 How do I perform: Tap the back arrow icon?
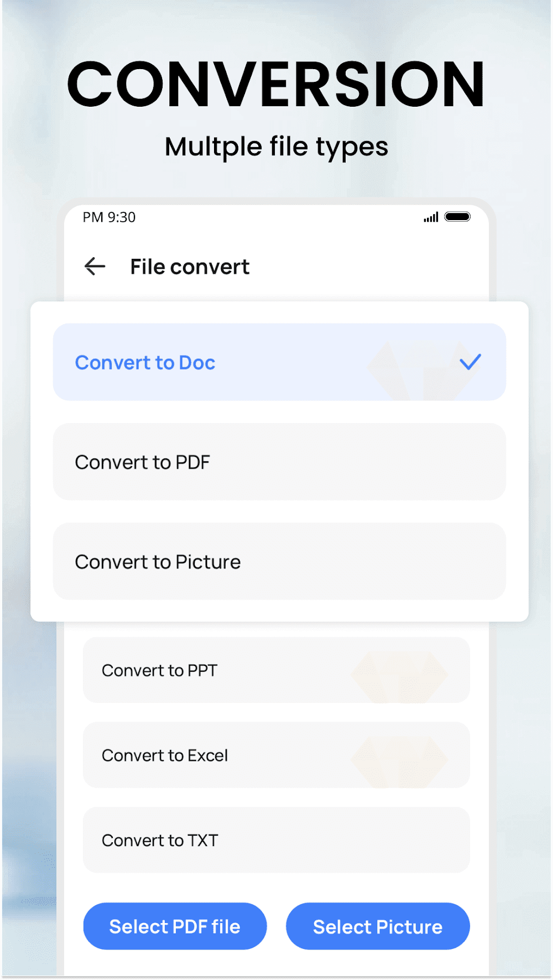(95, 267)
